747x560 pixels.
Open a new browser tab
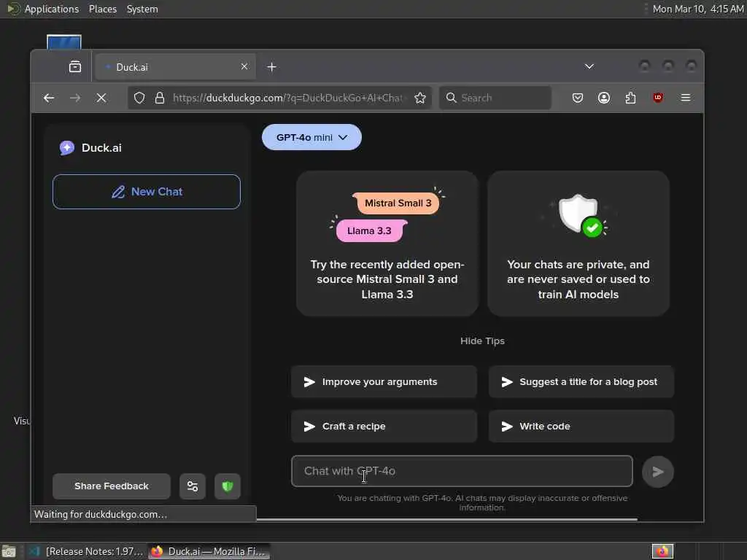tap(271, 67)
